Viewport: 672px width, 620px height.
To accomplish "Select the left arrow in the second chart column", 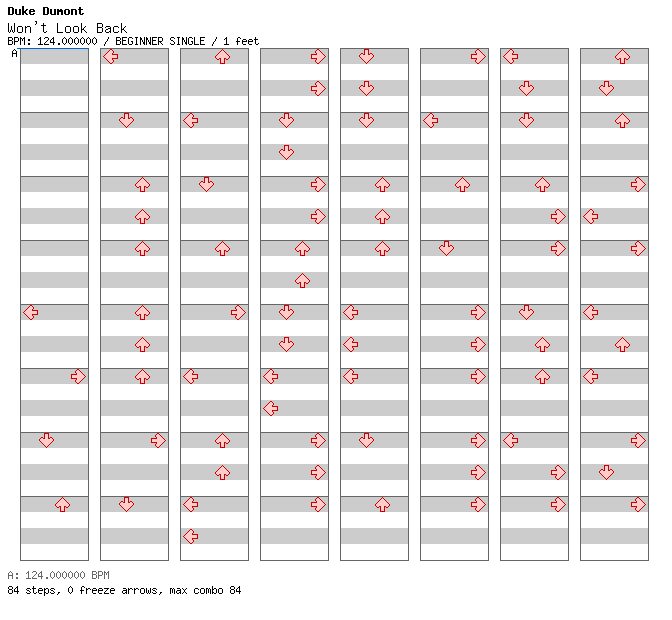I will [111, 56].
